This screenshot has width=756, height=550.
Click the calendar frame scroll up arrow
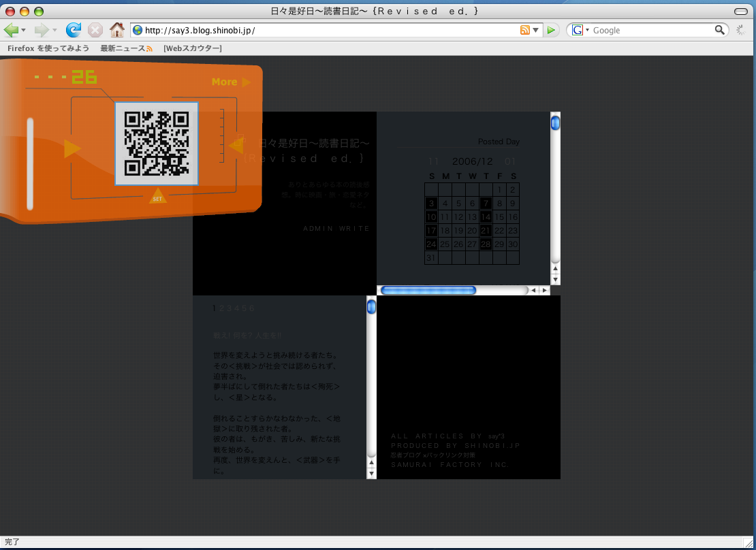coord(556,268)
